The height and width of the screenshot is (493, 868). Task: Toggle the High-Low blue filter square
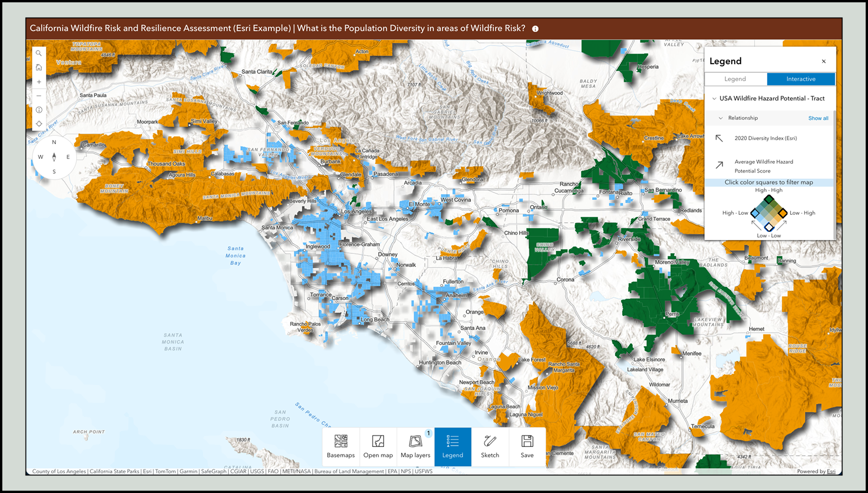755,214
